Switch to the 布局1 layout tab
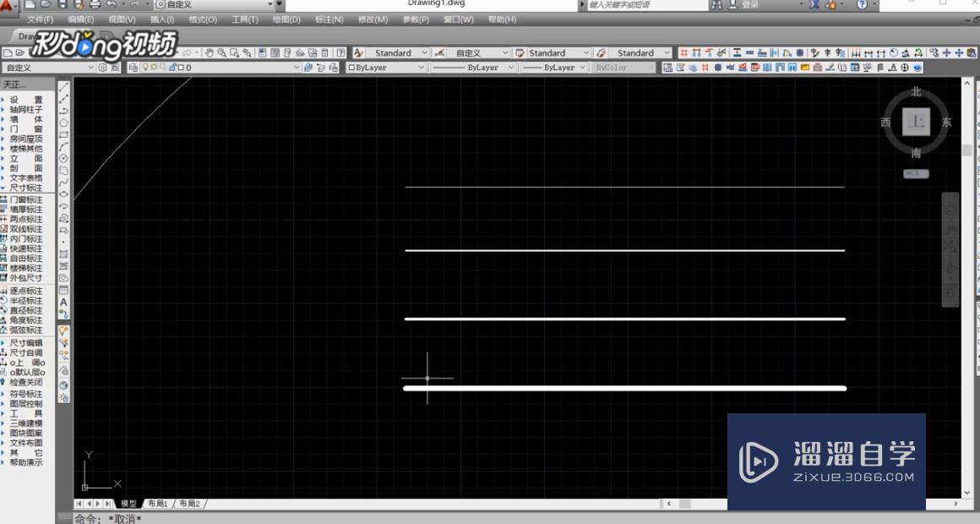This screenshot has height=524, width=980. [x=157, y=504]
